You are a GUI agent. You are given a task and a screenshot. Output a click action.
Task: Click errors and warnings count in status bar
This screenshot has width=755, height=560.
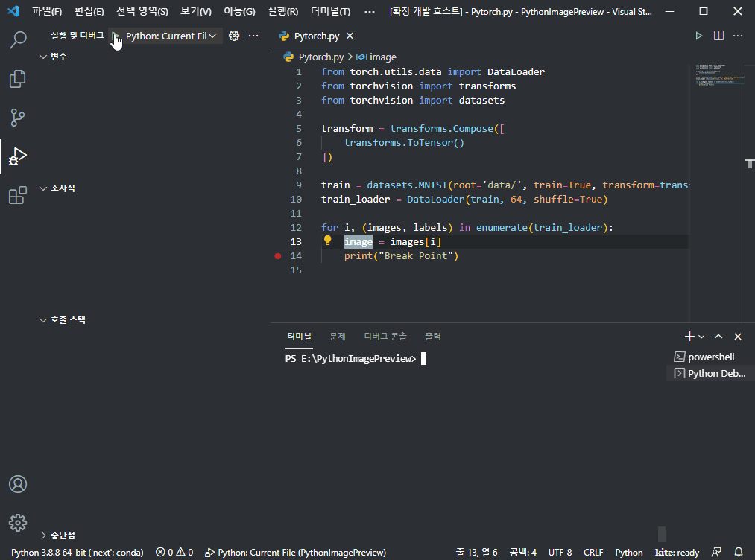174,553
